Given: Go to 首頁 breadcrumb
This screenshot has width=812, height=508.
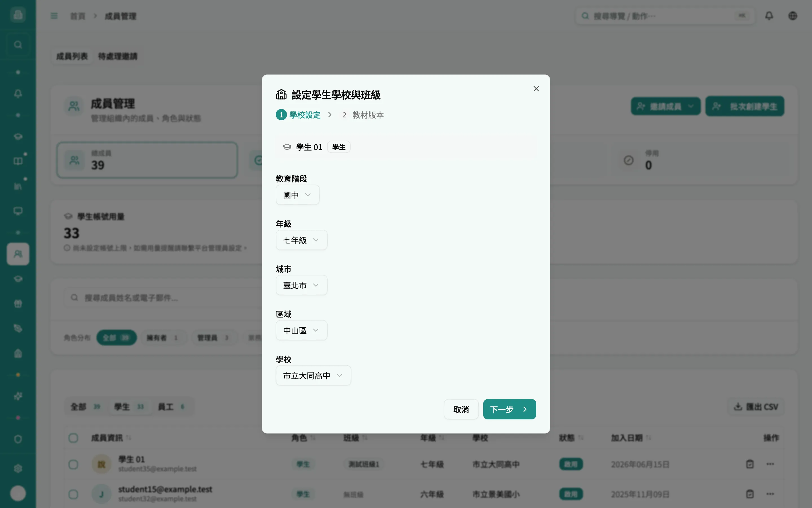Looking at the screenshot, I should point(78,16).
